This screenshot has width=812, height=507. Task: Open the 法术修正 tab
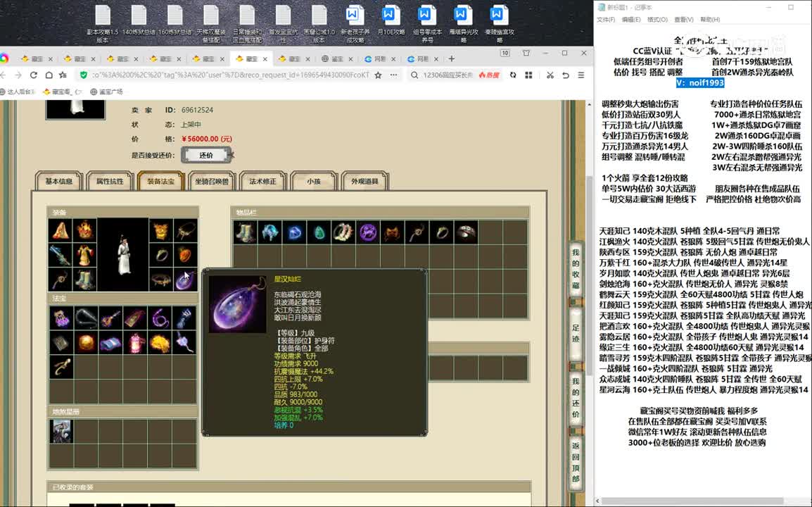tap(262, 182)
